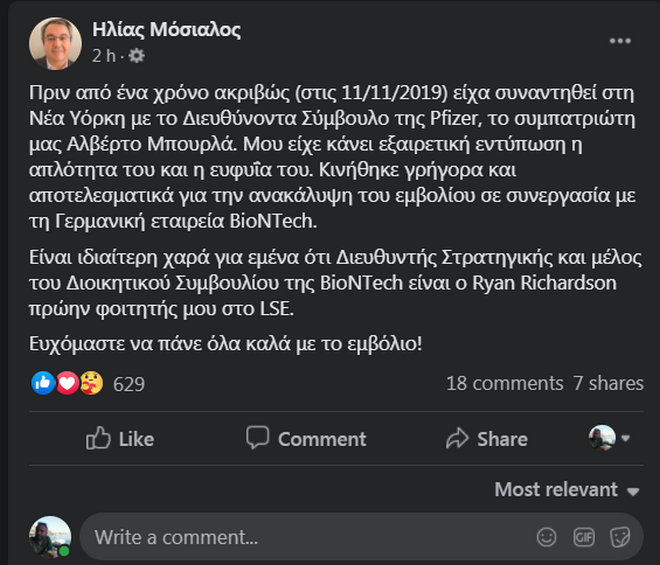Image resolution: width=660 pixels, height=565 pixels.
Task: Open the emoji picker in comment box
Action: [x=548, y=537]
